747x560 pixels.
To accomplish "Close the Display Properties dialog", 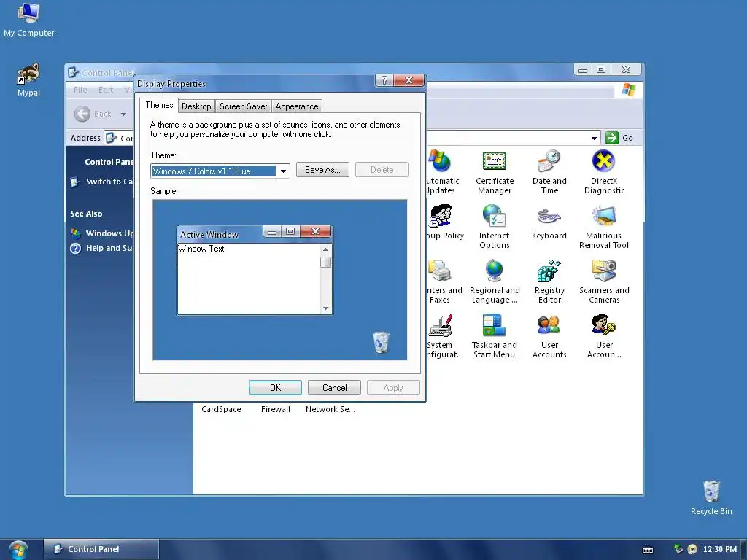I will 409,80.
